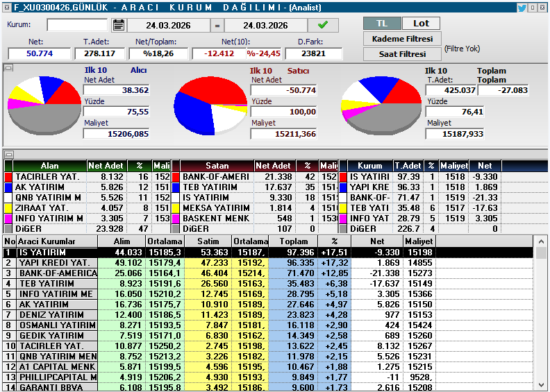Click the blue swatch next to YAPI KRE
This screenshot has height=392, width=550.
click(x=343, y=187)
